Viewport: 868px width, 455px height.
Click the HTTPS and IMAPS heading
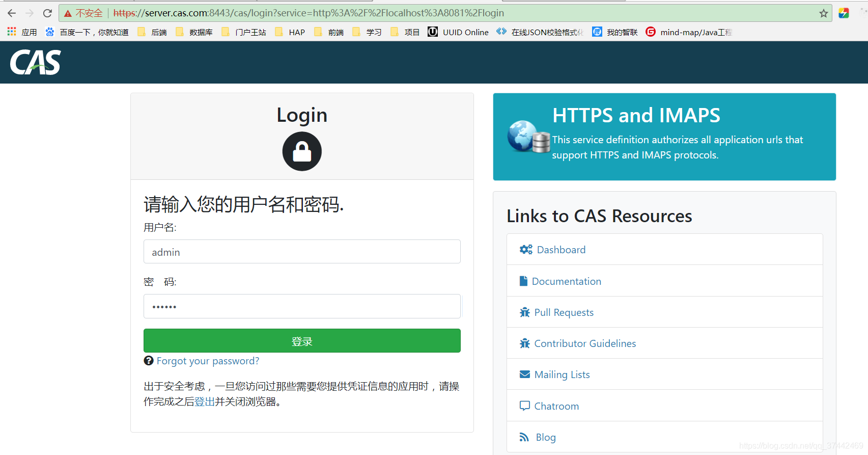(x=636, y=115)
